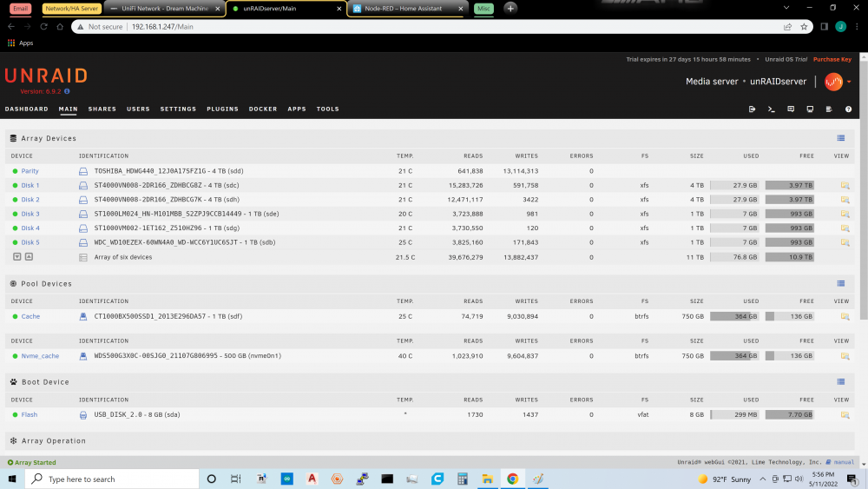The image size is (868, 489).
Task: Browse Disk 3 folder view icon
Action: (845, 214)
